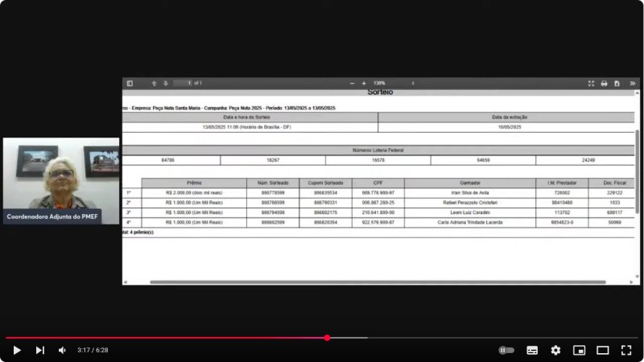
Task: Switch PDF to presentation mode
Action: pyautogui.click(x=591, y=84)
